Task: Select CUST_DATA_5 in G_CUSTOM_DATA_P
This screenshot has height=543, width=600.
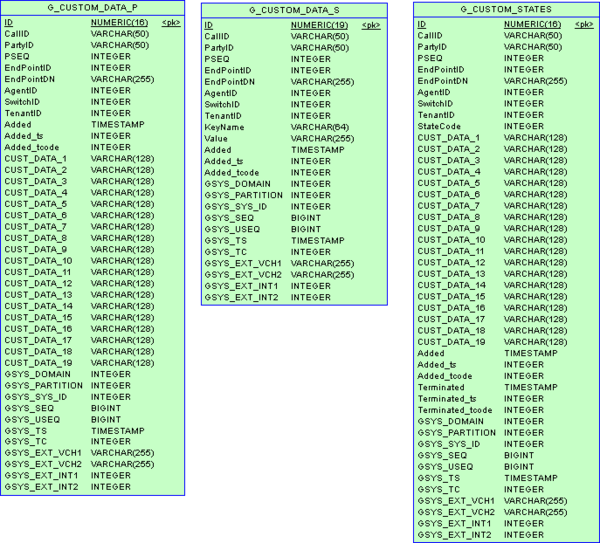Action: 36,204
